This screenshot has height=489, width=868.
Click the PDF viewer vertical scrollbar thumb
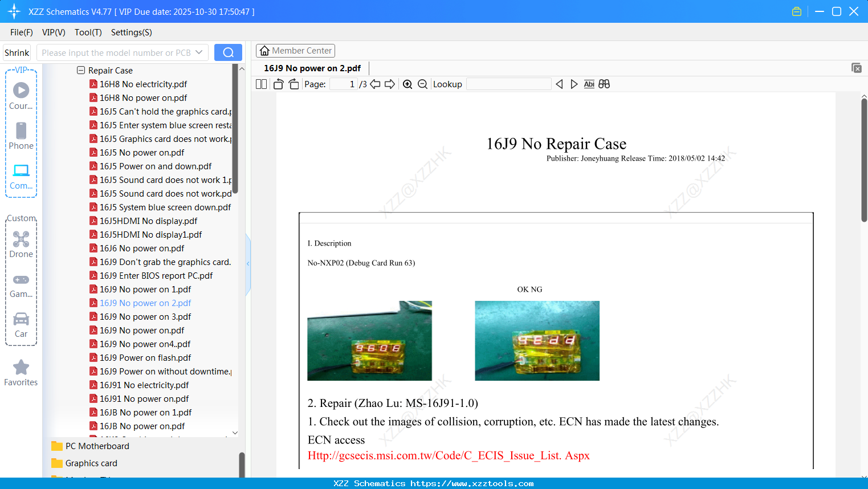click(864, 160)
